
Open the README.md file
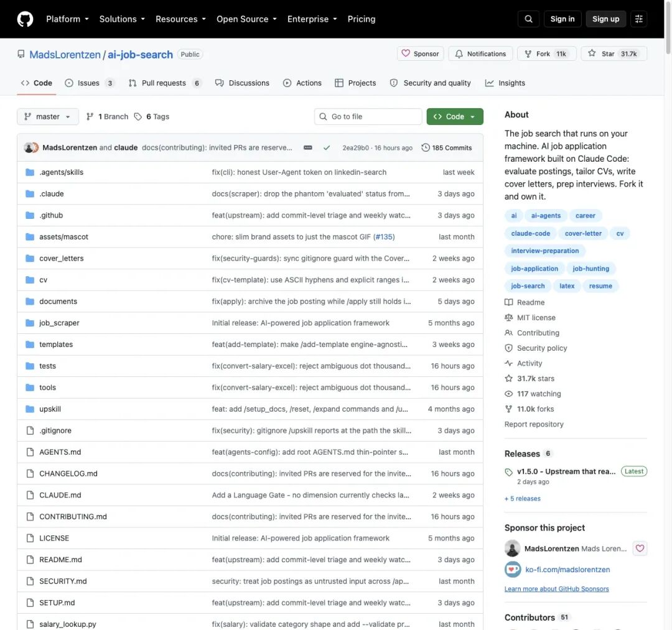pyautogui.click(x=60, y=560)
